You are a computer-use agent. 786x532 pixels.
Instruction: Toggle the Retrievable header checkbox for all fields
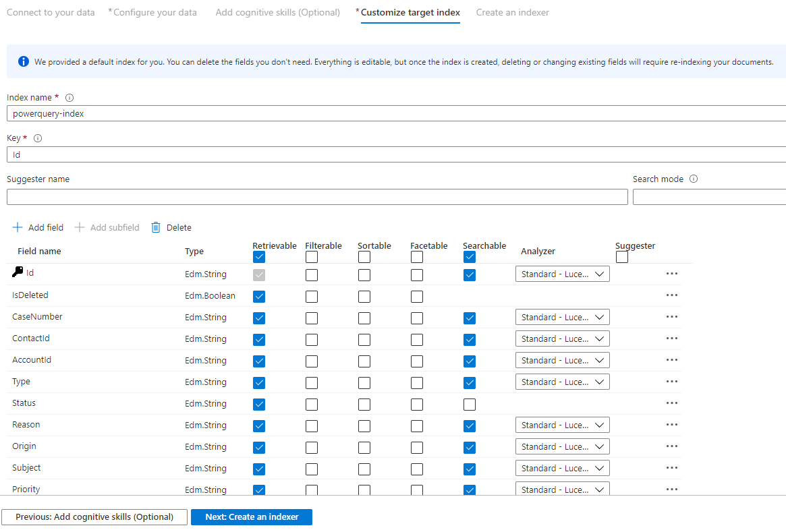tap(259, 257)
